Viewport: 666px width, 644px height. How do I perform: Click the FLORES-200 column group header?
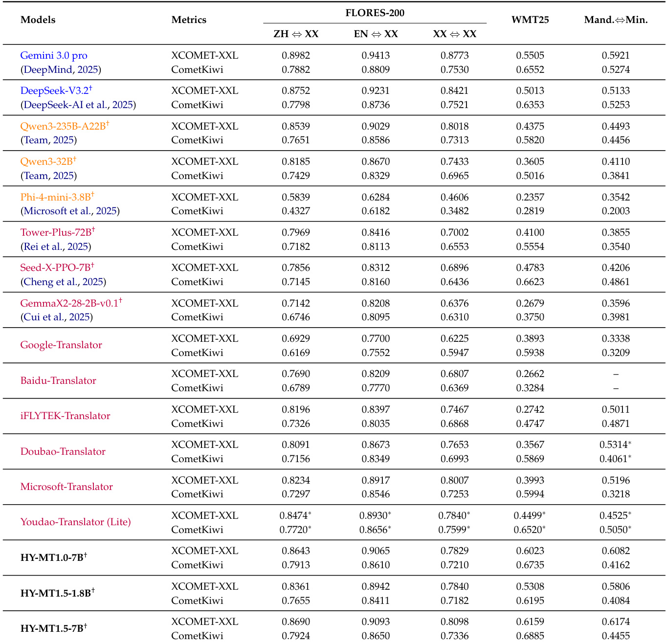coord(375,13)
